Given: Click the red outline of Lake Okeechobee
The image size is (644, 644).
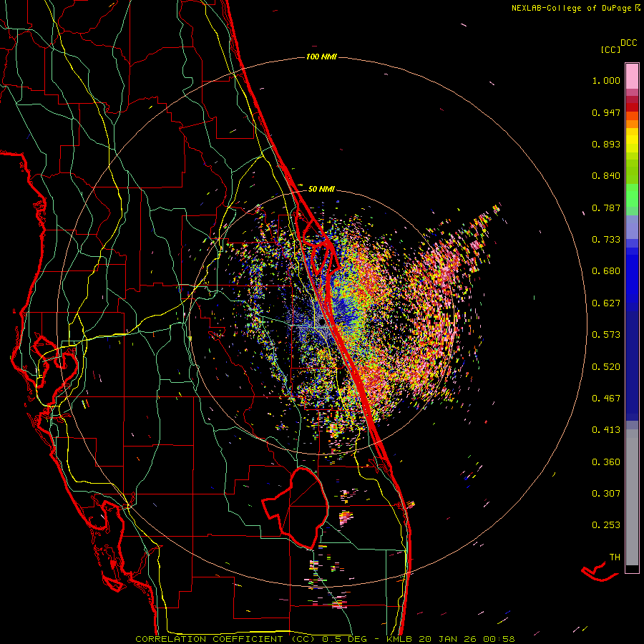Looking at the screenshot, I should click(296, 508).
